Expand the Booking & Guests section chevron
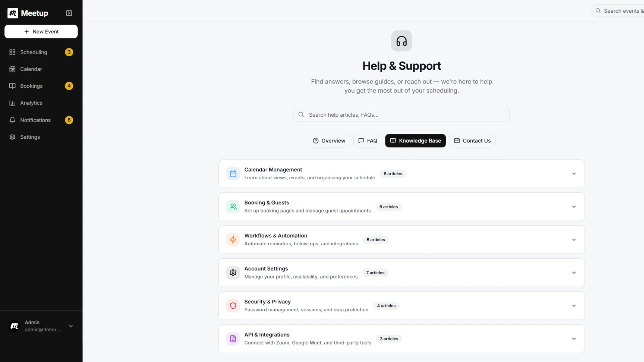This screenshot has width=644, height=362. 574,207
